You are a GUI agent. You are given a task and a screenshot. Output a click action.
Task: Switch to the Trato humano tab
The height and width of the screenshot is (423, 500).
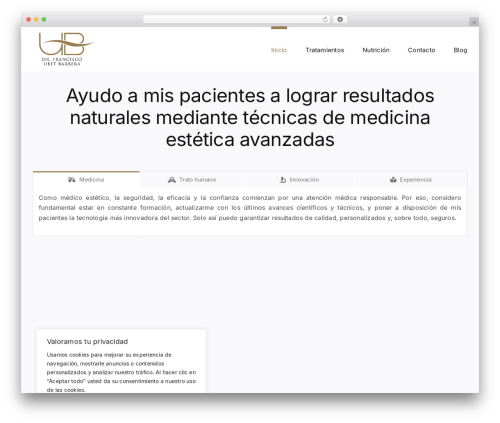coord(192,180)
